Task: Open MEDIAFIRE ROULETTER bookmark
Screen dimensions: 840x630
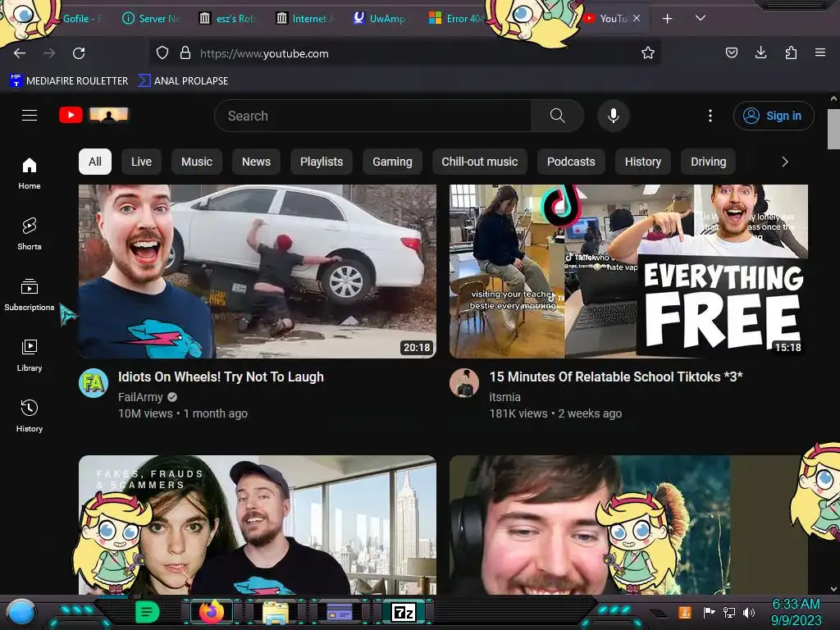Action: 69,81
